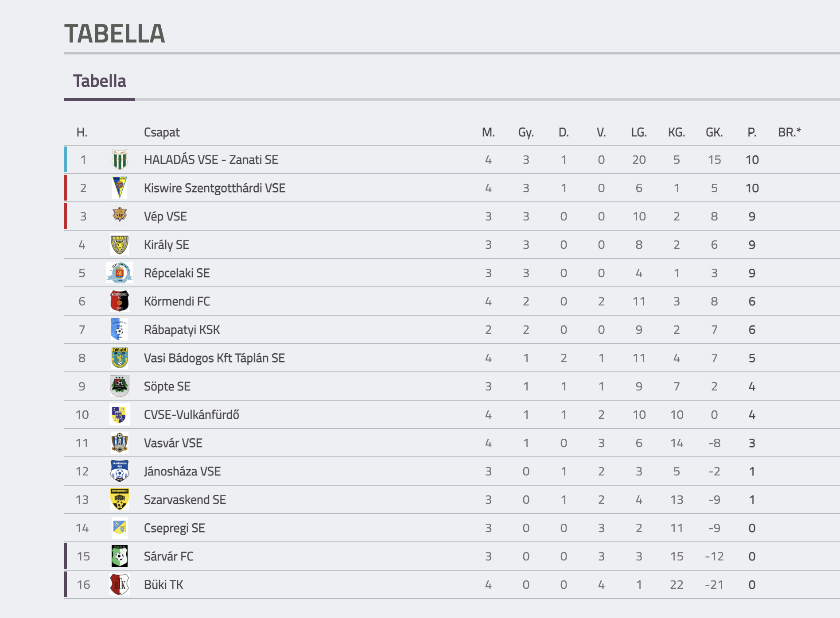The image size is (840, 618).
Task: Open the Szarvaskend SE yellow-black badge
Action: pyautogui.click(x=120, y=500)
